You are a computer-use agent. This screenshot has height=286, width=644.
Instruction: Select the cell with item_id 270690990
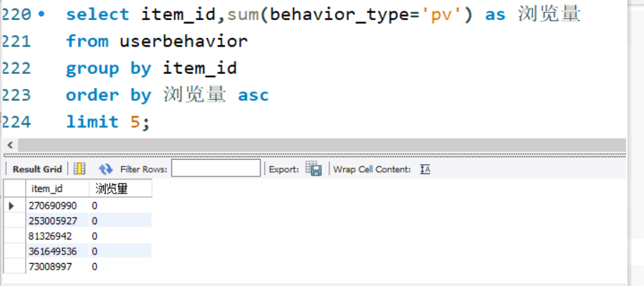pos(57,206)
